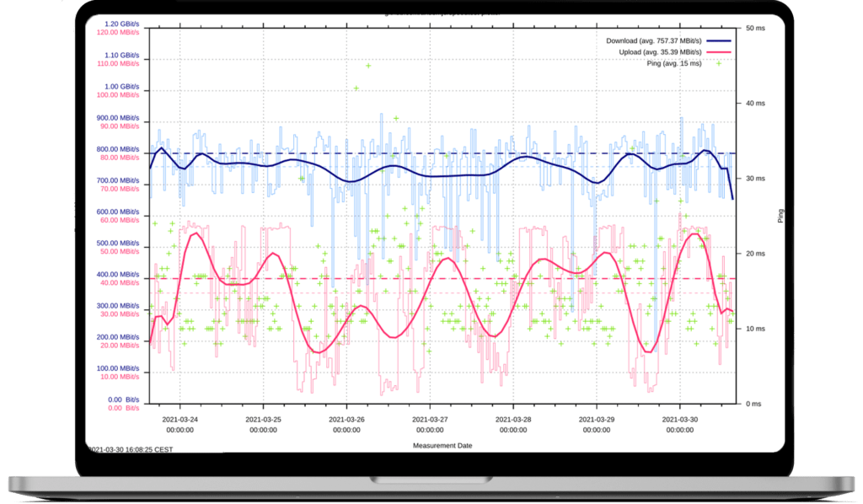Click the green plus Ping legend marker
This screenshot has width=863, height=504.
tap(718, 63)
